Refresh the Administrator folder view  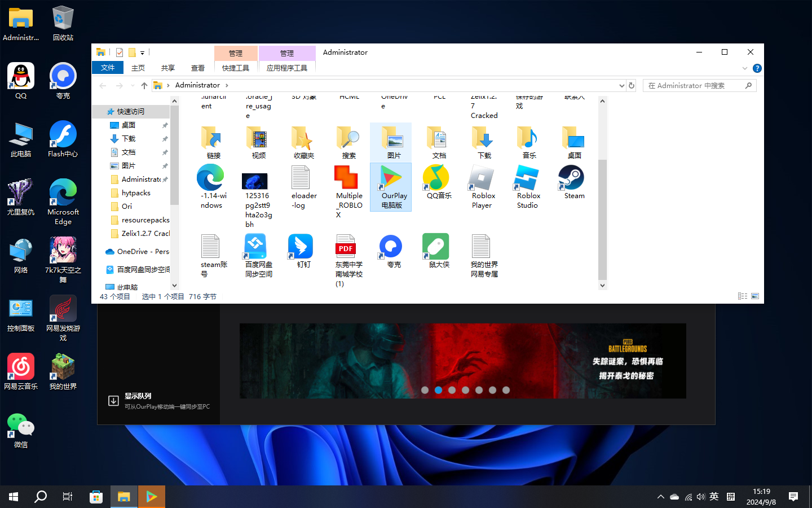632,86
